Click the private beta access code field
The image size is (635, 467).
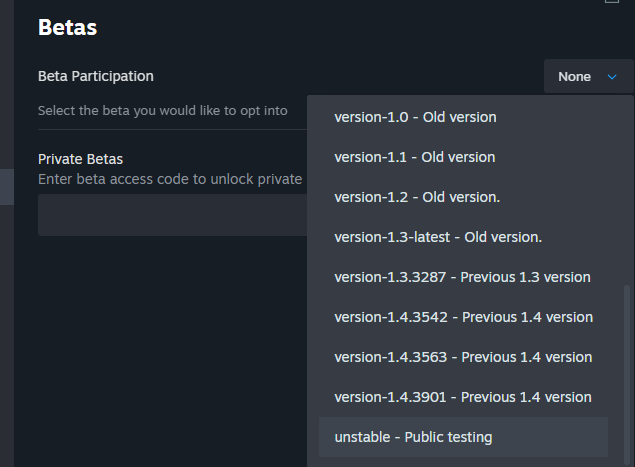point(173,215)
